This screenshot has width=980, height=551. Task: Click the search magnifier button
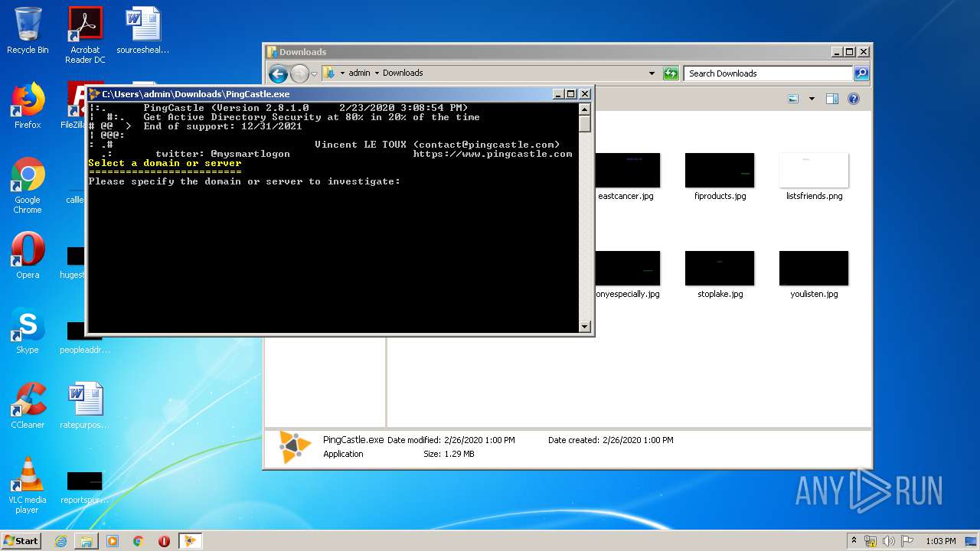point(861,73)
